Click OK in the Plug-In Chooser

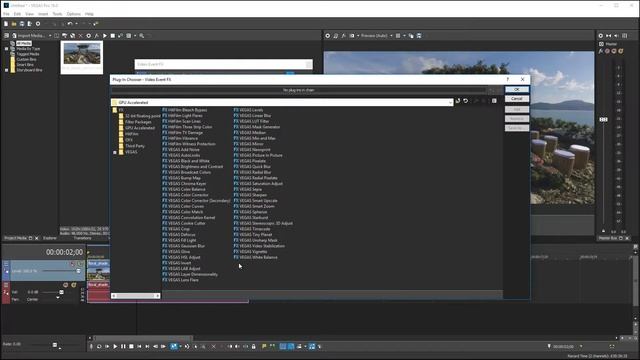pos(517,89)
